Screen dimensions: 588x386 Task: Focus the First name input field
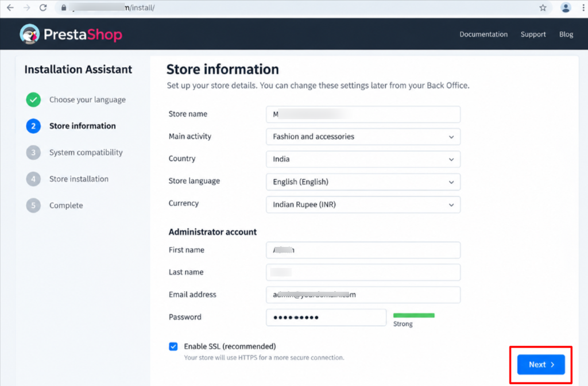(x=363, y=250)
